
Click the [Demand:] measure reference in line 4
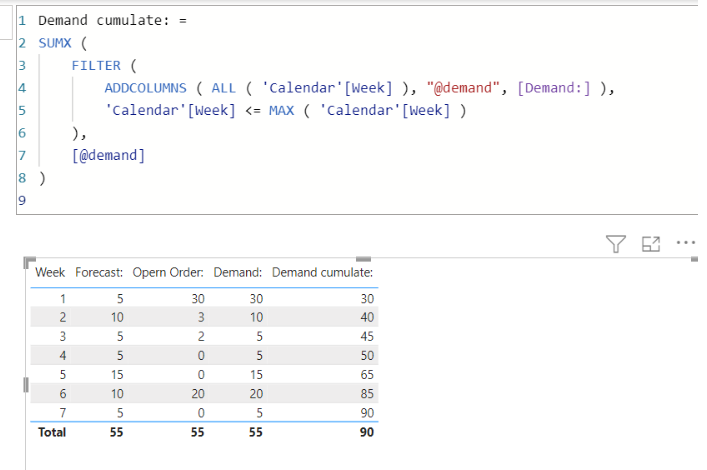pyautogui.click(x=553, y=88)
